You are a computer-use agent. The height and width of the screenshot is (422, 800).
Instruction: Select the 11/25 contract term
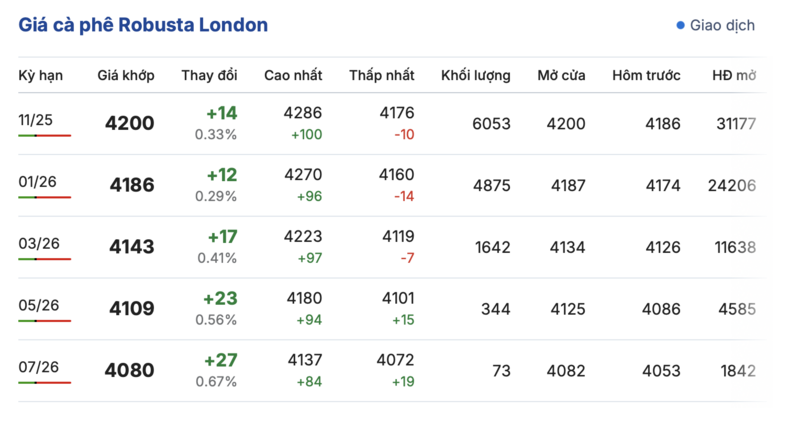click(x=36, y=120)
